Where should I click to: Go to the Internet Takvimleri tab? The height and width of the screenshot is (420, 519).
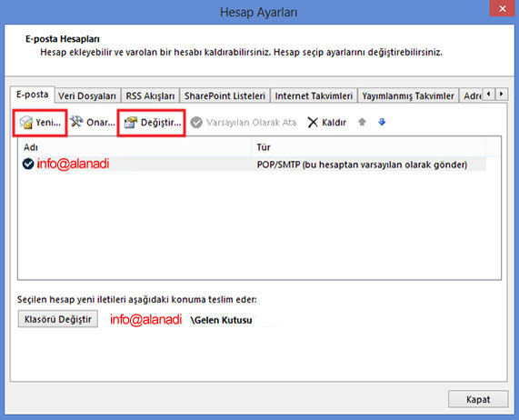(x=314, y=95)
